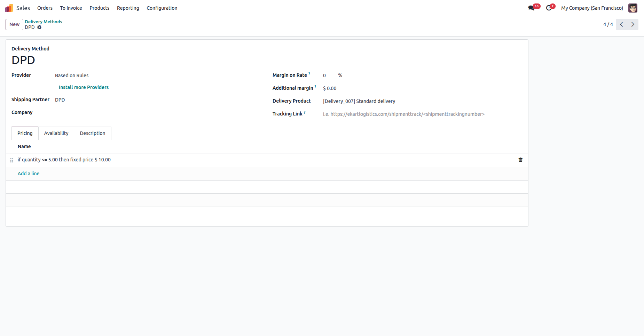Screen dimensions: 644x336
Task: Go to next record arrow
Action: tap(633, 24)
